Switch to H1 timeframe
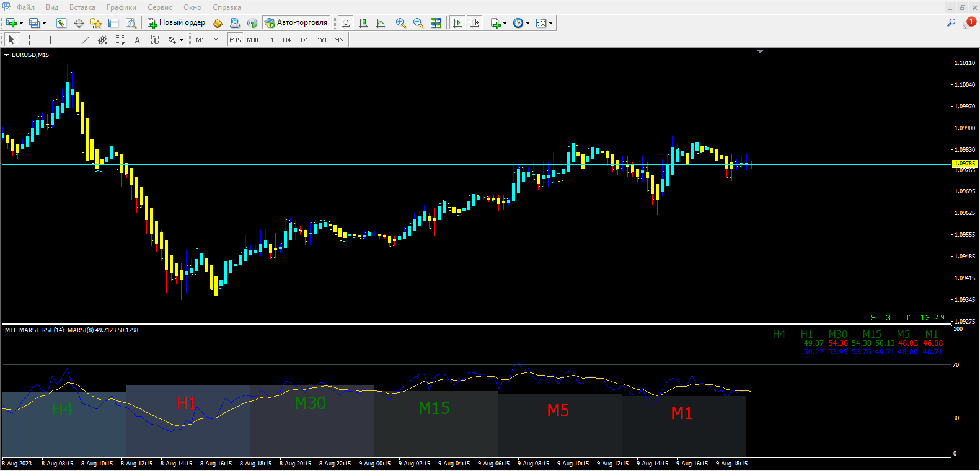This screenshot has width=980, height=471. 270,40
